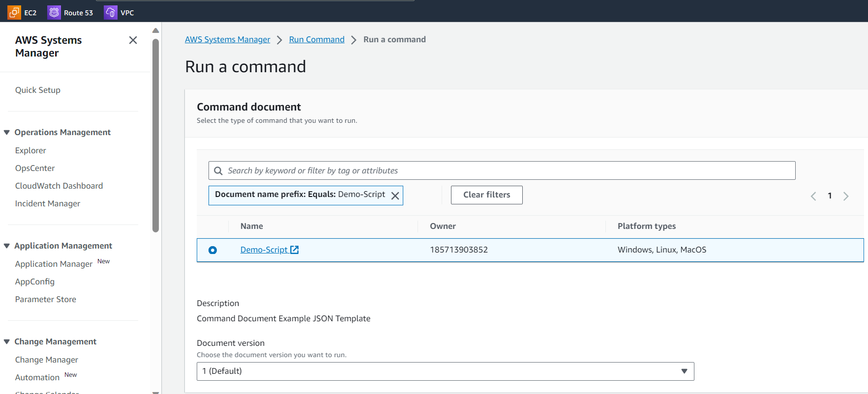Open Demo-Script via external link icon
The width and height of the screenshot is (868, 394).
click(295, 250)
